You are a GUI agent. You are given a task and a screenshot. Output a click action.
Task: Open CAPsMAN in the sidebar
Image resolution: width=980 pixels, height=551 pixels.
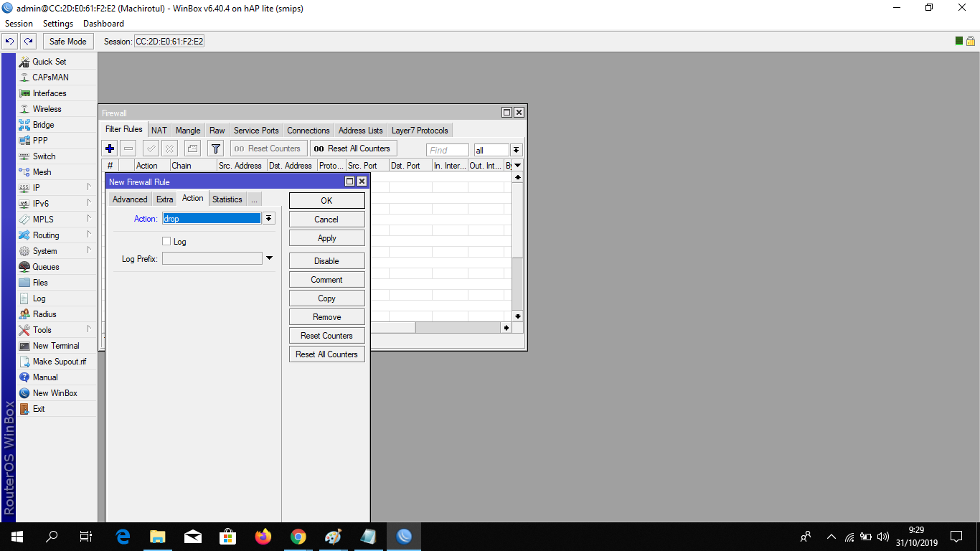coord(57,77)
